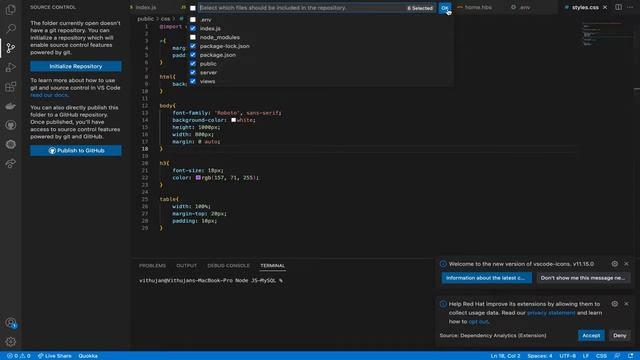This screenshot has width=640, height=360.
Task: Open settings gear on vscode-icons notification
Action: click(615, 264)
